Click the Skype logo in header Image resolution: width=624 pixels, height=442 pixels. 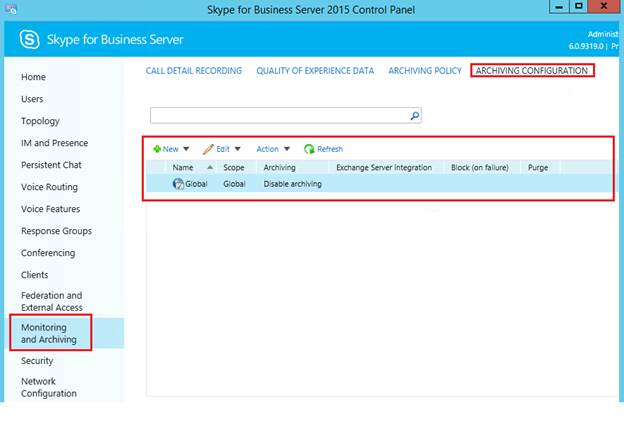(x=30, y=39)
